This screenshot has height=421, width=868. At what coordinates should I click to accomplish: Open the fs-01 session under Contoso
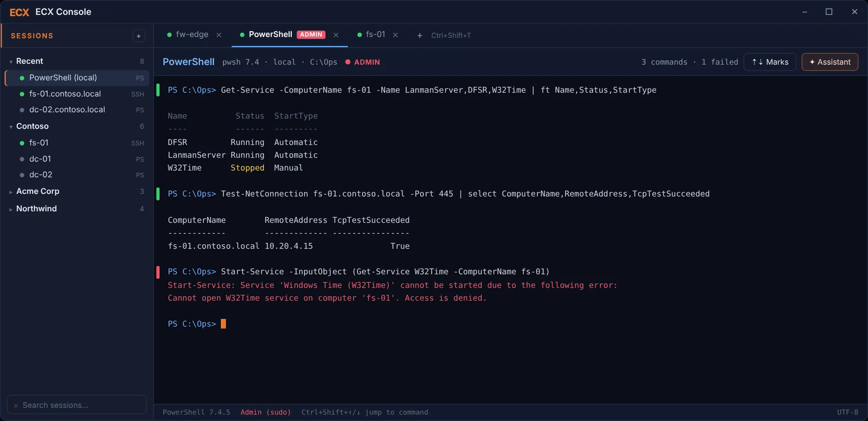click(x=77, y=143)
